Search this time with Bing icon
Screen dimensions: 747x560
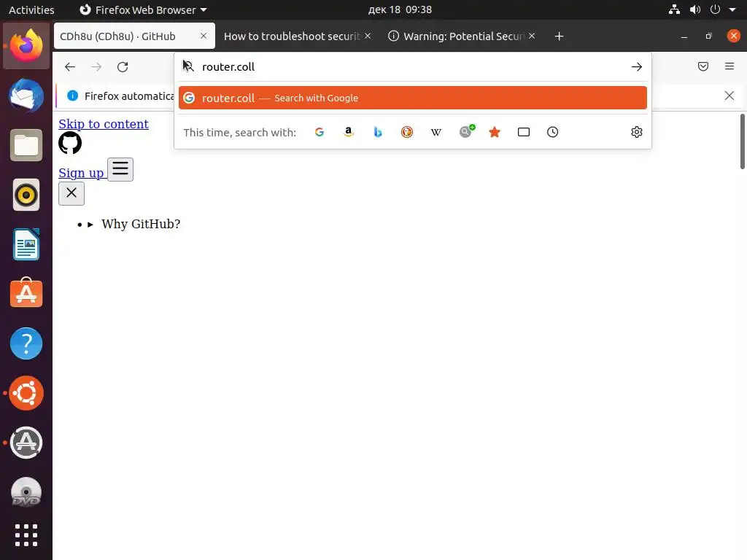pyautogui.click(x=378, y=132)
